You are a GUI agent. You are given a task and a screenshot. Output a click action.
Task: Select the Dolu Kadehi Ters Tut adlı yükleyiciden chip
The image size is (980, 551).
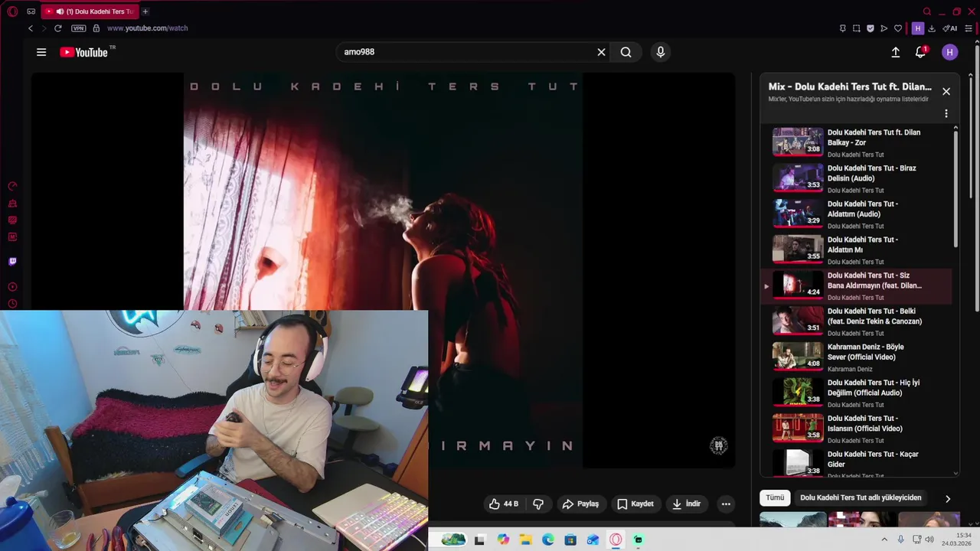point(861,497)
